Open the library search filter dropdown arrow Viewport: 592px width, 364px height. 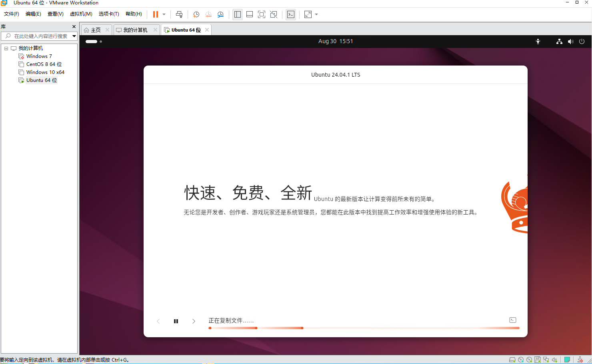click(x=74, y=36)
